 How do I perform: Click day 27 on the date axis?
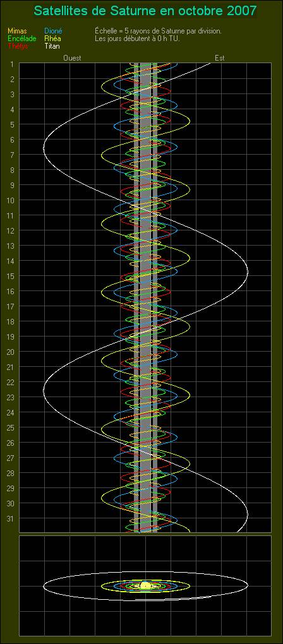point(11,458)
